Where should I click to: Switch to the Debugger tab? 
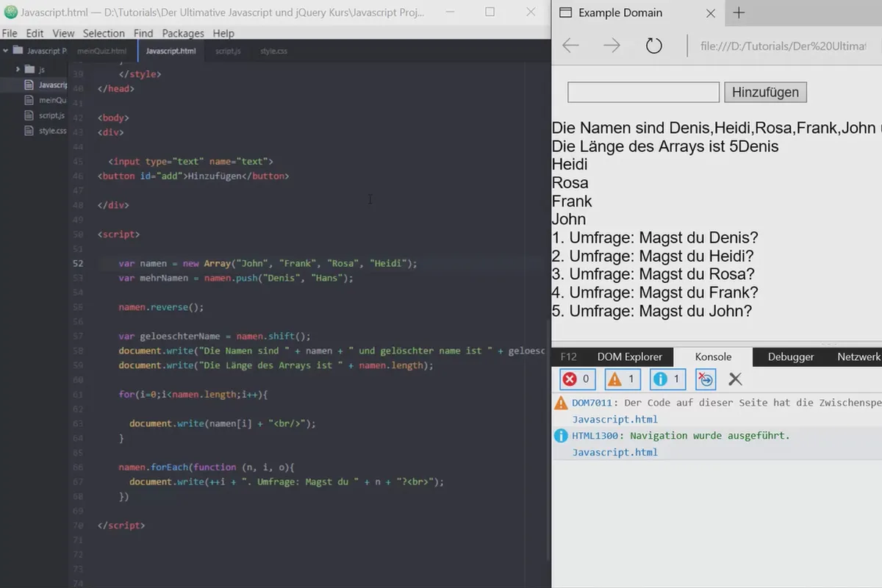(x=791, y=356)
